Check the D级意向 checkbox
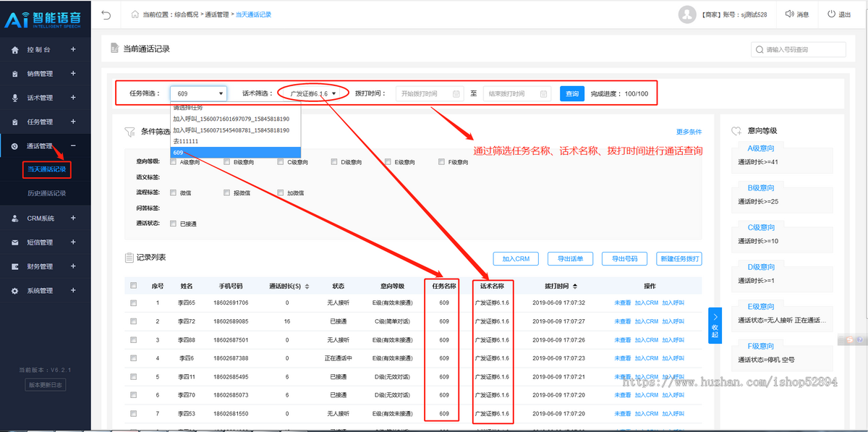 coord(334,162)
